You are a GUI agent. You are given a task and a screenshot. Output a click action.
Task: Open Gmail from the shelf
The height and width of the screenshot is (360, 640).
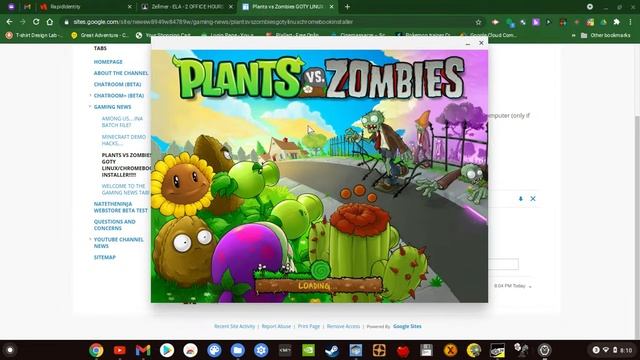(143, 350)
